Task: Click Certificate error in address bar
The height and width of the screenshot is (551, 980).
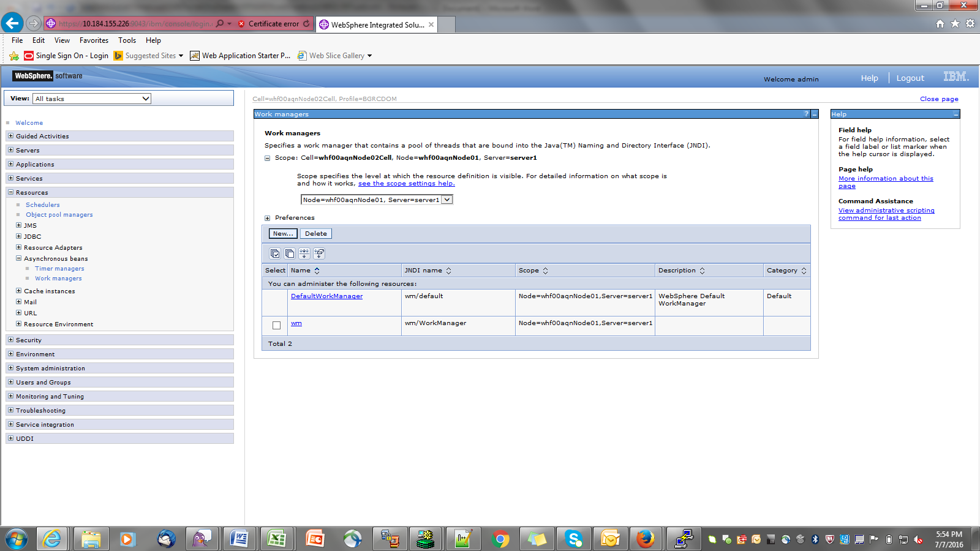Action: tap(269, 24)
